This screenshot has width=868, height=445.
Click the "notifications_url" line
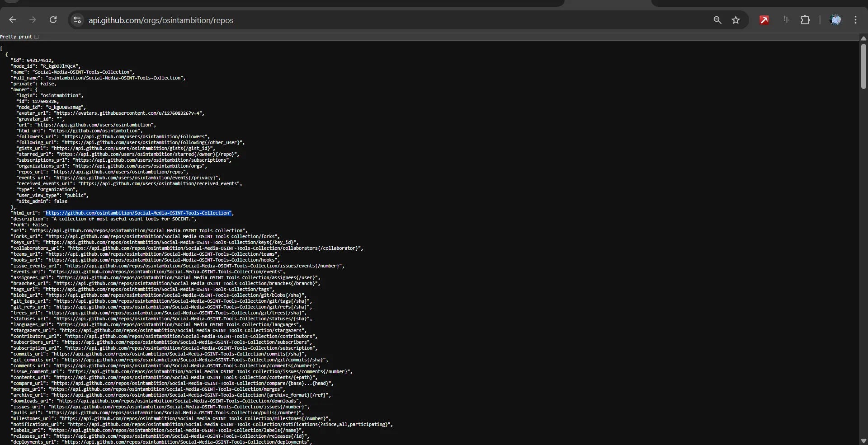point(202,424)
